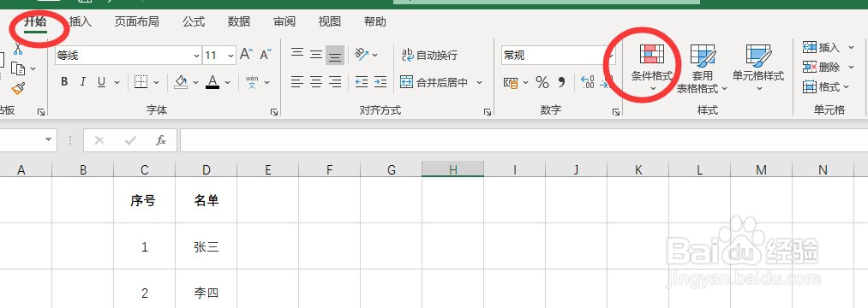Click the phonetic guide wén icon
Screen dimensions: 868x308
(x=252, y=82)
